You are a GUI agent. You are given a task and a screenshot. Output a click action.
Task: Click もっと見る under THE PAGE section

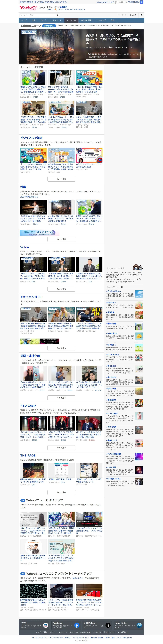click(61, 492)
